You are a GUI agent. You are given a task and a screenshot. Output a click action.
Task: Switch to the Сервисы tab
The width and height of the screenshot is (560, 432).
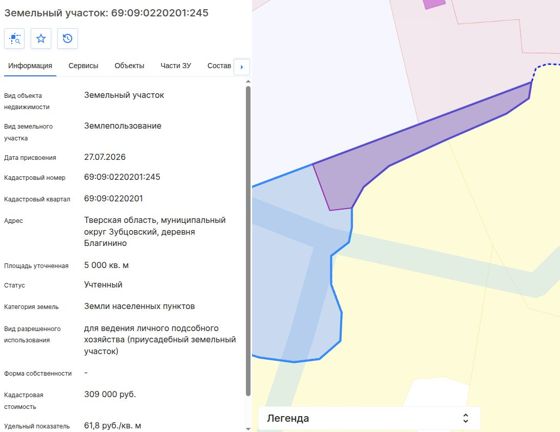[x=83, y=66]
